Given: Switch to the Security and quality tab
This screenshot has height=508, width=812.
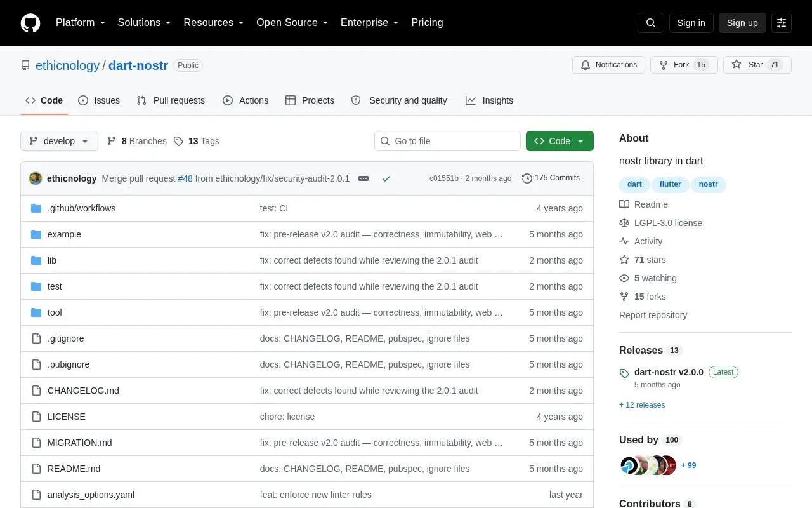Looking at the screenshot, I should [x=399, y=100].
